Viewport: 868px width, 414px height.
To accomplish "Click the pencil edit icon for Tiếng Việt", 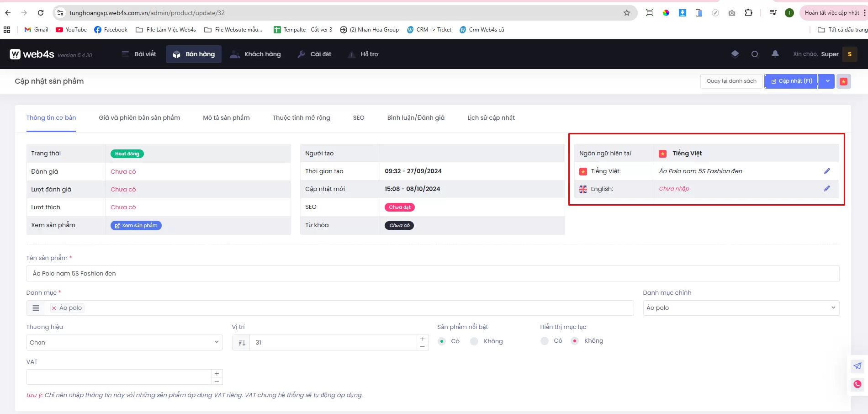I will (827, 171).
